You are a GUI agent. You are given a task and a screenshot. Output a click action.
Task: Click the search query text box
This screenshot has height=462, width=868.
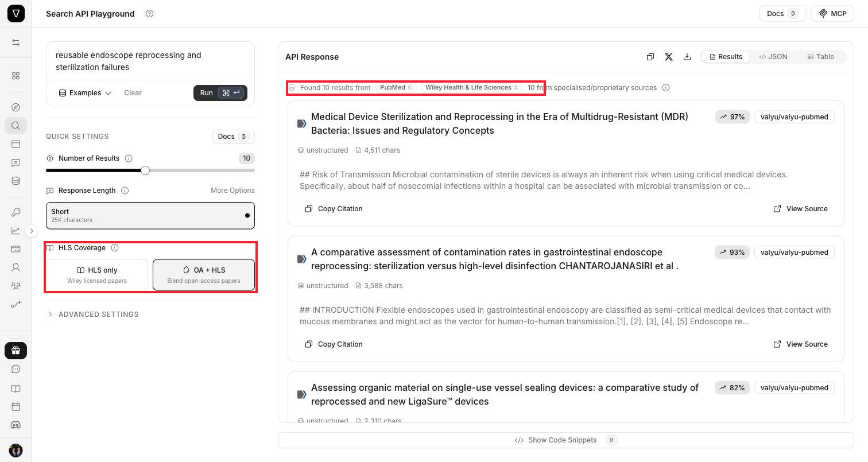150,61
